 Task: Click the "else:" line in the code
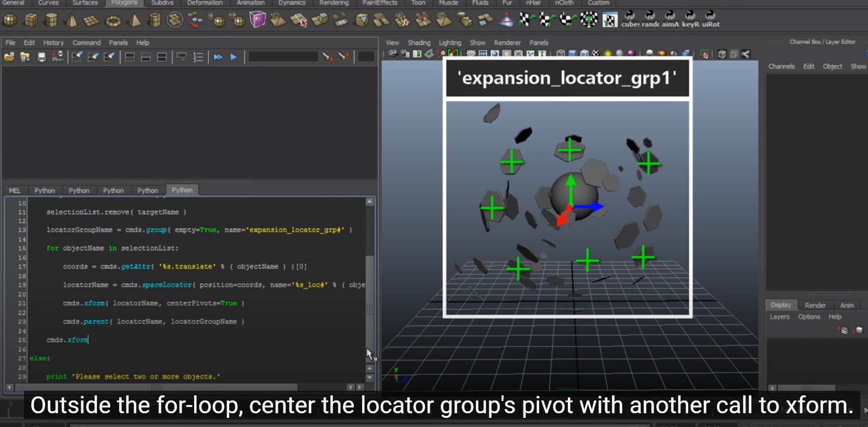[40, 358]
